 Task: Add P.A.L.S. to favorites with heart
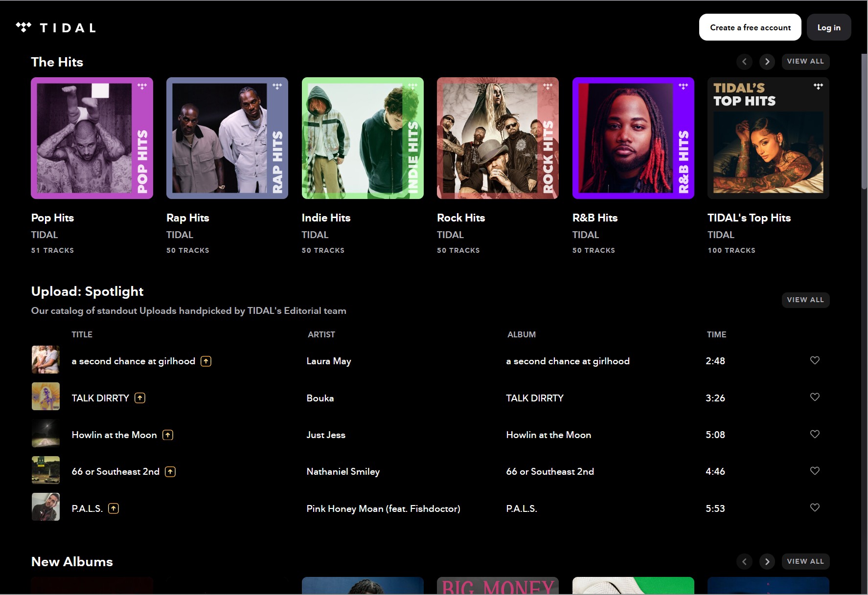tap(815, 507)
